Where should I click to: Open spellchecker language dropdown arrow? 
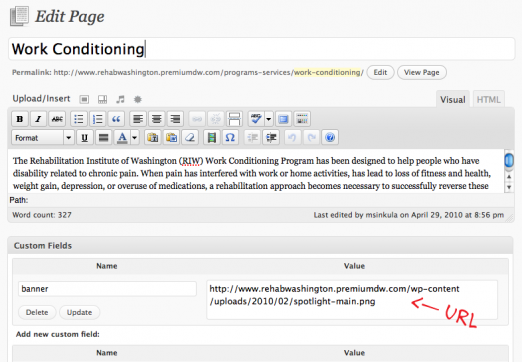pyautogui.click(x=269, y=119)
